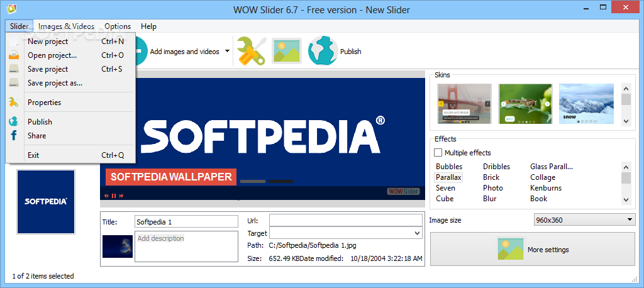
Task: Click the WOW Slider app icon in title bar
Action: [11, 8]
